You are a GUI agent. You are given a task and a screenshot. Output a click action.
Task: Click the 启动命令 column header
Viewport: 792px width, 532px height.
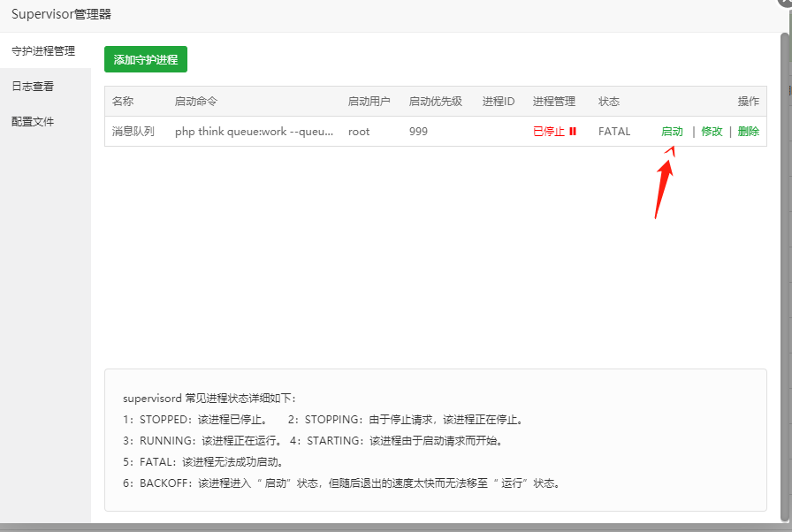tap(196, 101)
